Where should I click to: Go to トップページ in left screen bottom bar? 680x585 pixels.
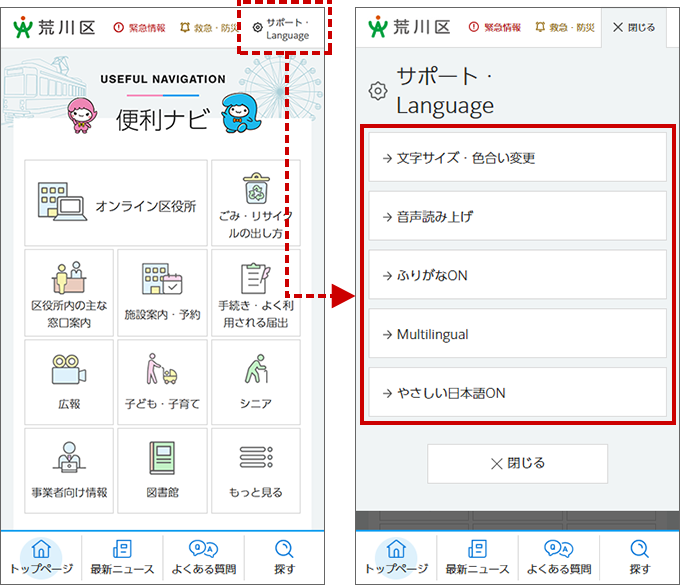(x=41, y=557)
